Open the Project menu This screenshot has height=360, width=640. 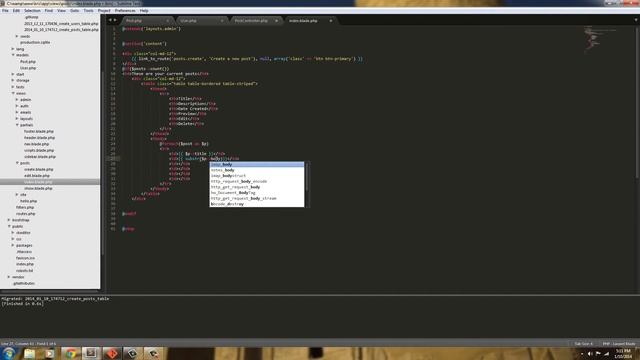click(x=104, y=11)
